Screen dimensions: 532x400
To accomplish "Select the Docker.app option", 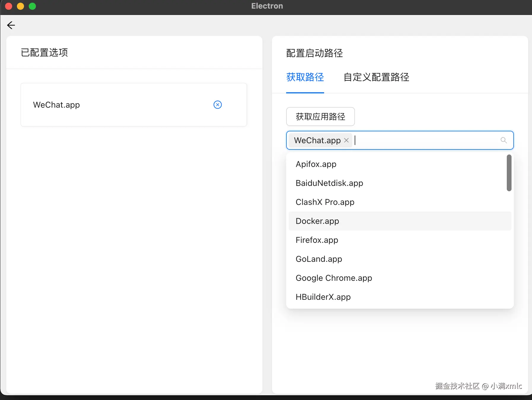I will point(400,221).
